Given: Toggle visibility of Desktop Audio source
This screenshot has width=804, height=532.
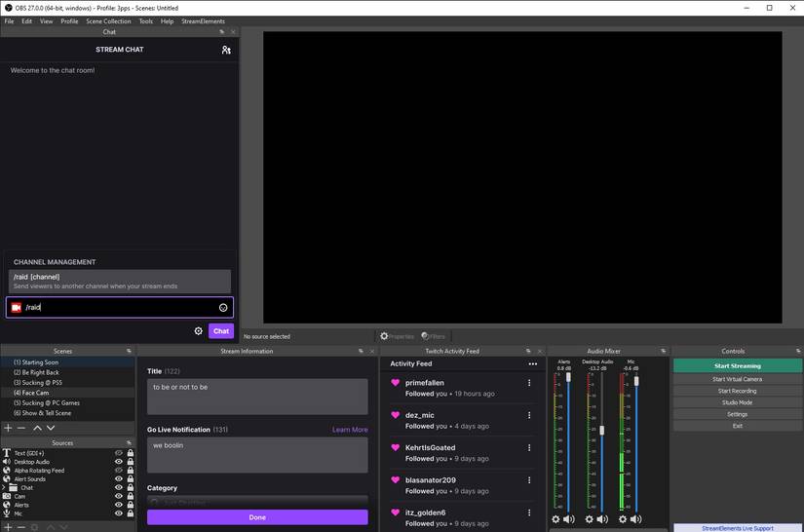Looking at the screenshot, I should [119, 462].
